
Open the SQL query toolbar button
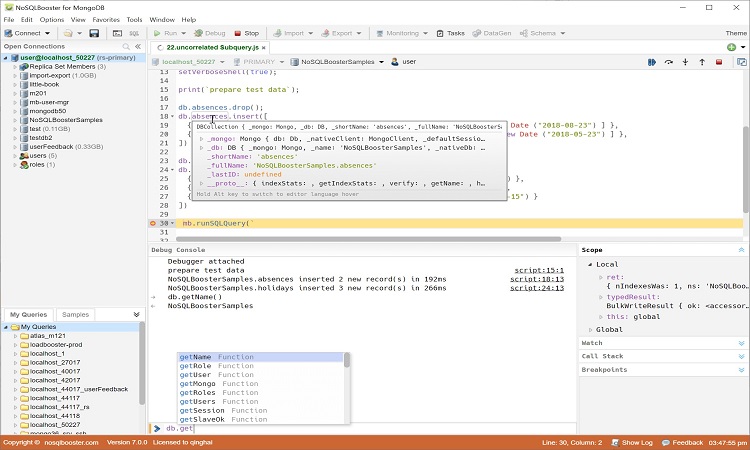(133, 33)
